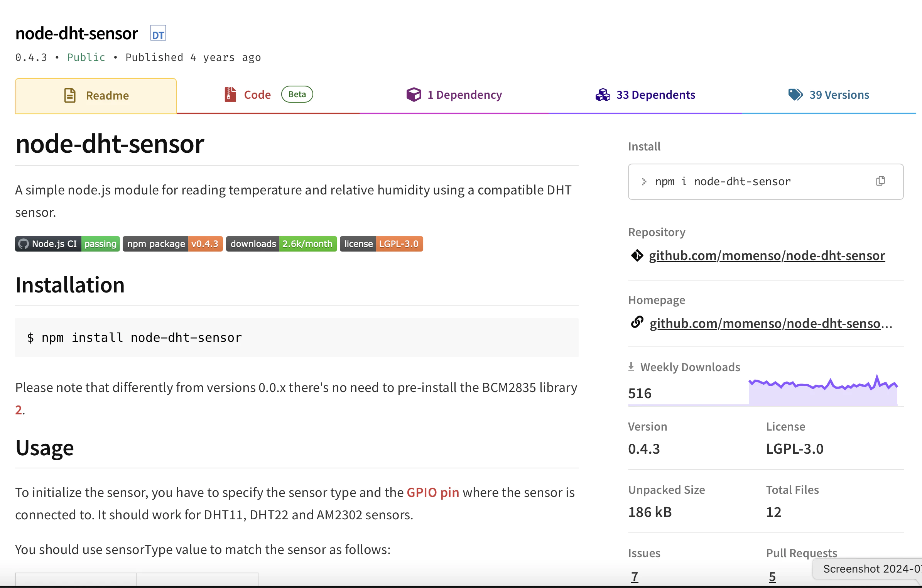Screen dimensions: 922x588
Task: Click the Installation heading
Action: click(x=70, y=285)
